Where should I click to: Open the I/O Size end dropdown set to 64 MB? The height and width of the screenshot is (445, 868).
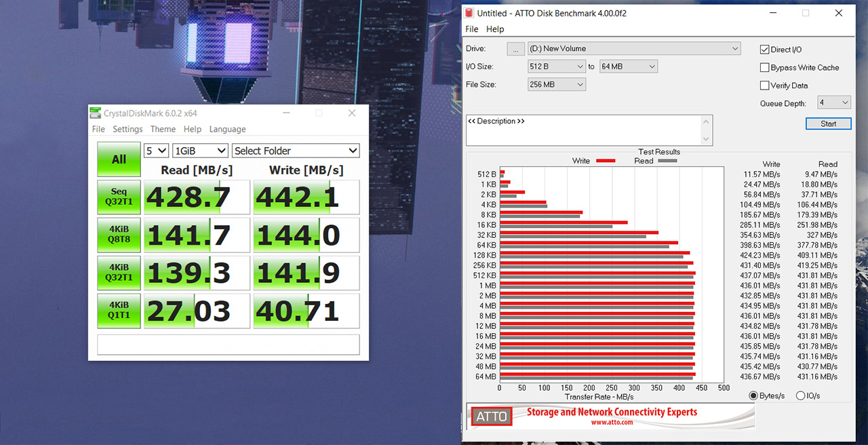coord(629,66)
